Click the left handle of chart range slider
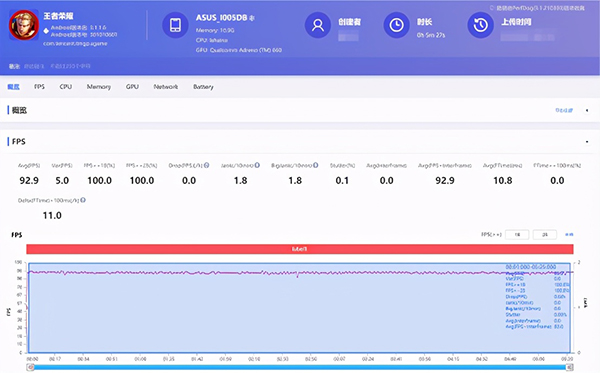Screen dimensions: 600x373 tap(31, 367)
